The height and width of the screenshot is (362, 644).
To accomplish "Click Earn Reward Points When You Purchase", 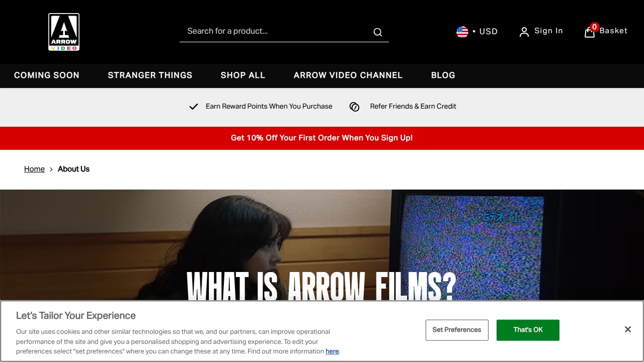I will point(269,106).
